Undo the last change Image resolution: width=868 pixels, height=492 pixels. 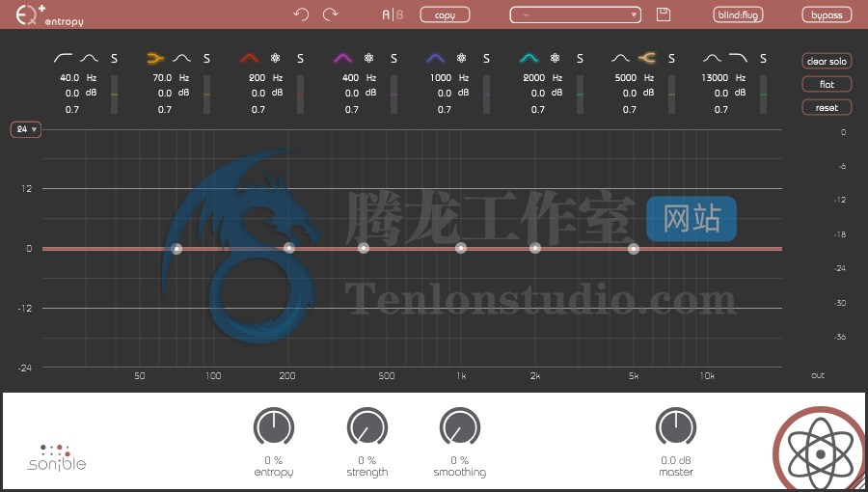(x=301, y=14)
